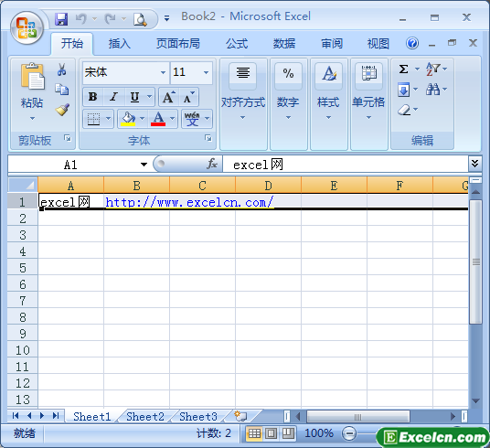Apply yellow fill color bucket
This screenshot has height=448, width=490.
[128, 119]
